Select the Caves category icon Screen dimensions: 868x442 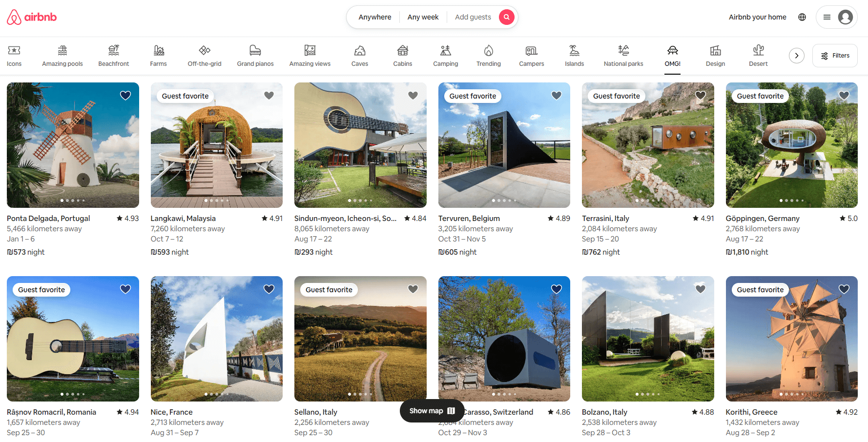[360, 55]
